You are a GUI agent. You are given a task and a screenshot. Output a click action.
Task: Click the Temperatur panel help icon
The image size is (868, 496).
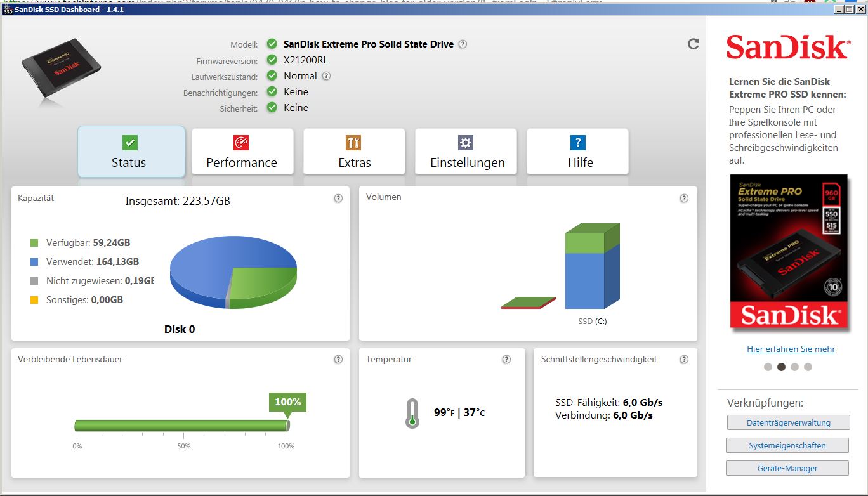coord(506,360)
